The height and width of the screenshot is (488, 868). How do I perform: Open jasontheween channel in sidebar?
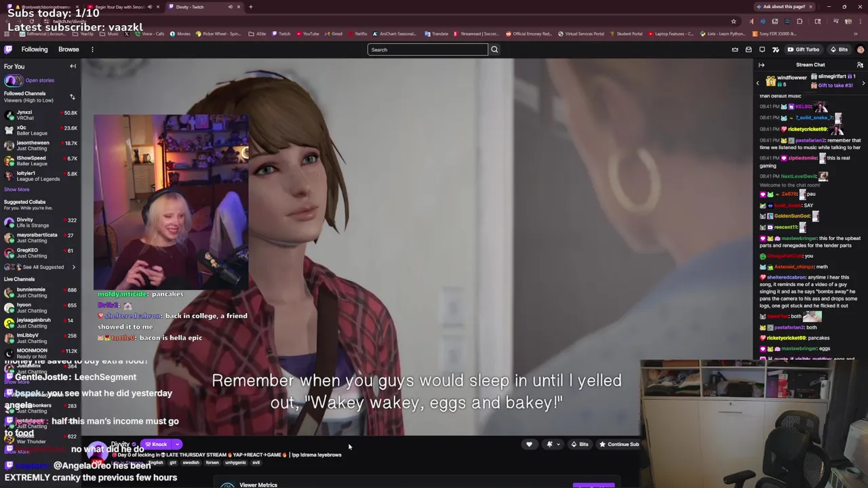click(x=41, y=146)
